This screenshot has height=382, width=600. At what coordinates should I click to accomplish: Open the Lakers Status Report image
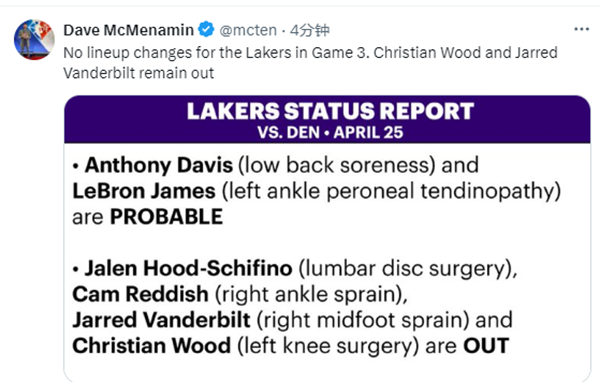(x=327, y=238)
